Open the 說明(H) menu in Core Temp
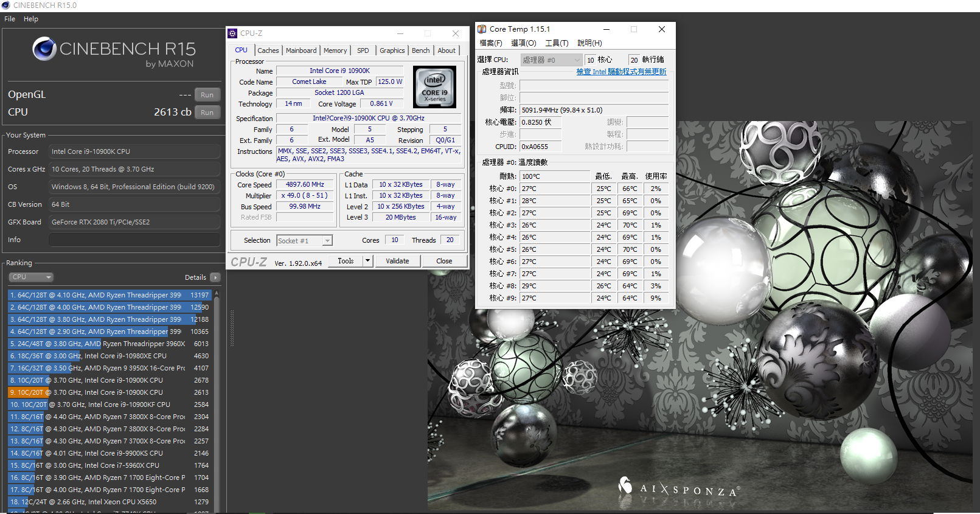The width and height of the screenshot is (980, 514). coord(589,43)
